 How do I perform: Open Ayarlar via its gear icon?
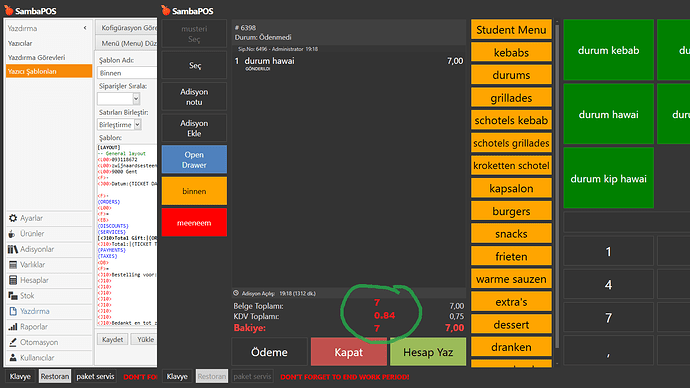pos(13,218)
